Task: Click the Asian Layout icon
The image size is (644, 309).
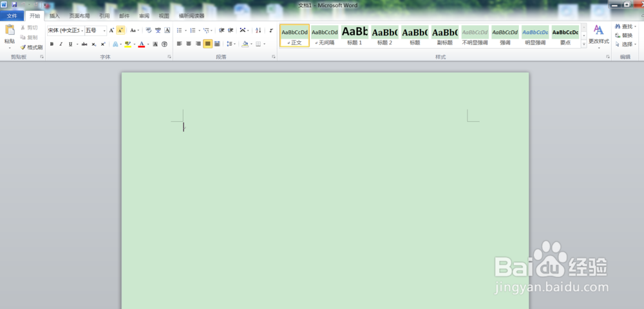Action: (243, 30)
